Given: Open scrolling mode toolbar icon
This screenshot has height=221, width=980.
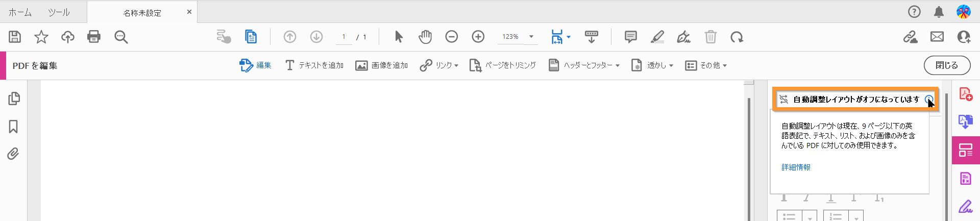Looking at the screenshot, I should click(592, 37).
